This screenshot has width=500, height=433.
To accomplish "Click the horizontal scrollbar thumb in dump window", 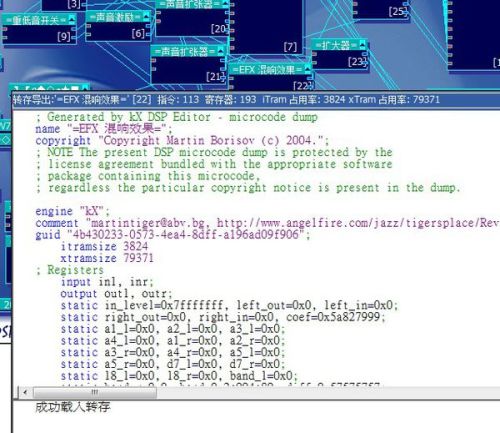I will pyautogui.click(x=95, y=392).
